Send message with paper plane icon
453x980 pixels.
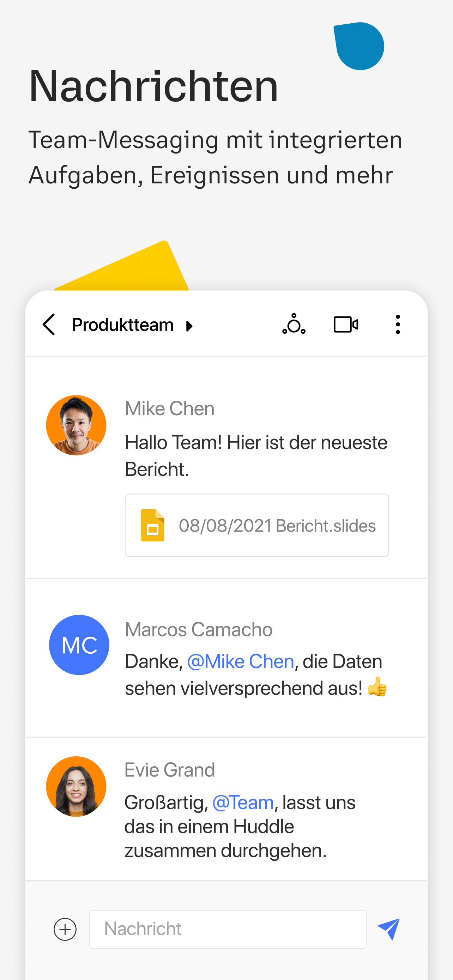tap(389, 929)
